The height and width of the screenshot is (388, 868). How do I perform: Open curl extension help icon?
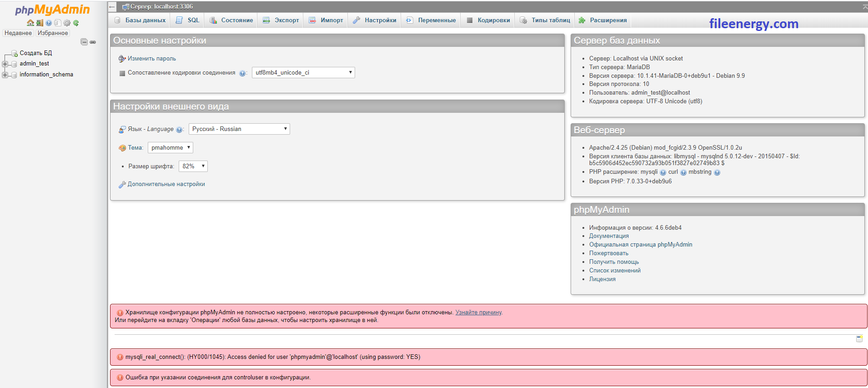(683, 172)
